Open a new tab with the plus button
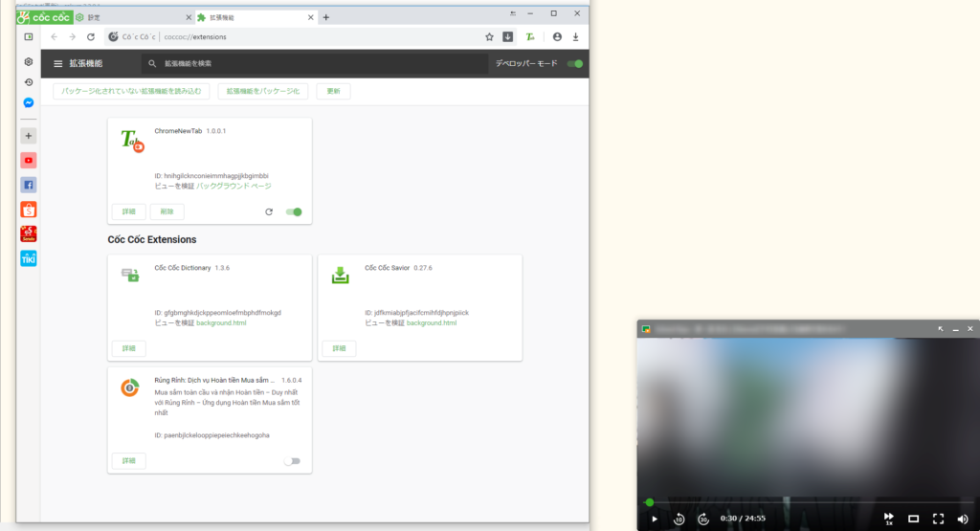The width and height of the screenshot is (980, 531). pos(326,17)
